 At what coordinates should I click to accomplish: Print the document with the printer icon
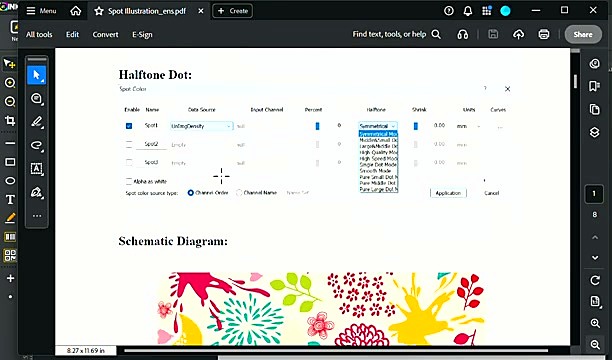544,34
